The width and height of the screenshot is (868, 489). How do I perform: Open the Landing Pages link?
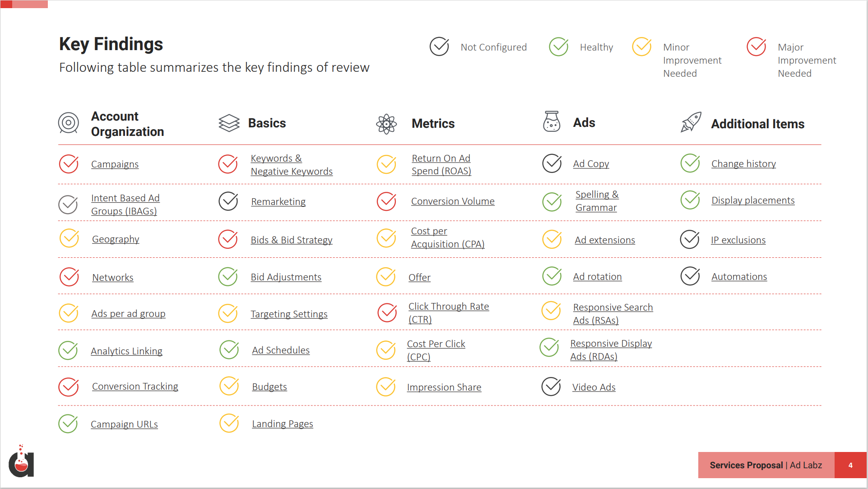click(x=283, y=424)
